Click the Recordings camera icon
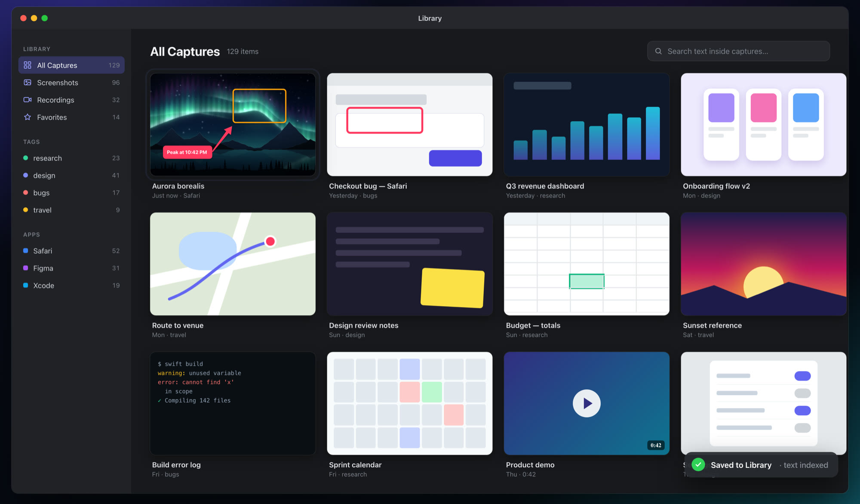This screenshot has width=860, height=504. tap(28, 100)
